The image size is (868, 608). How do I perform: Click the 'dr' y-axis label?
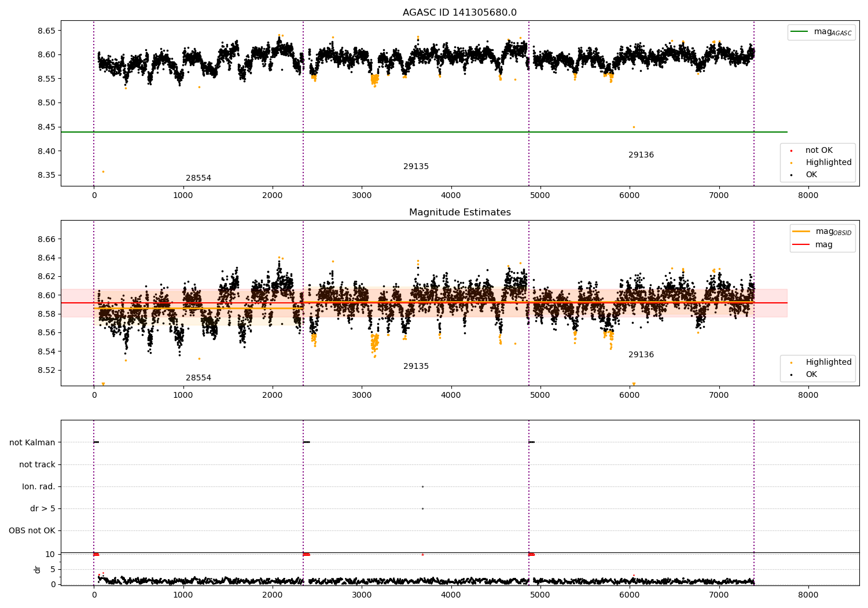click(38, 569)
